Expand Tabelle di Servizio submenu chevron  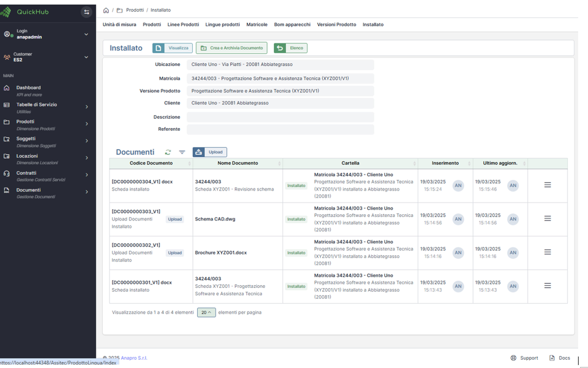87,107
